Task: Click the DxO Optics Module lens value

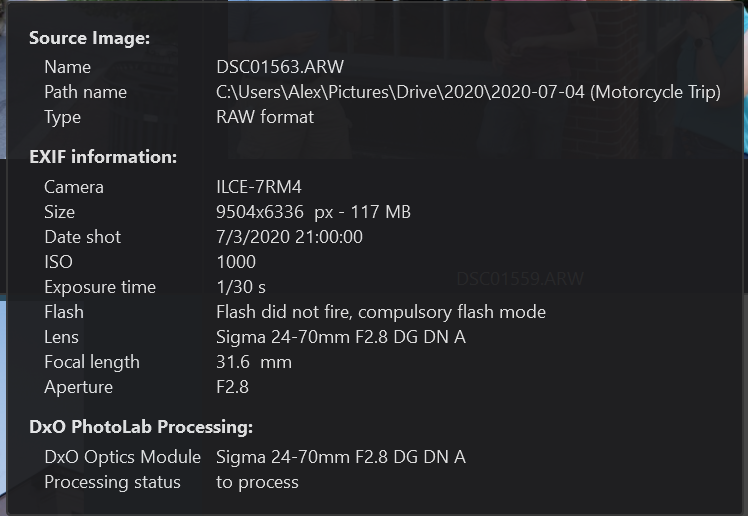Action: tap(341, 457)
